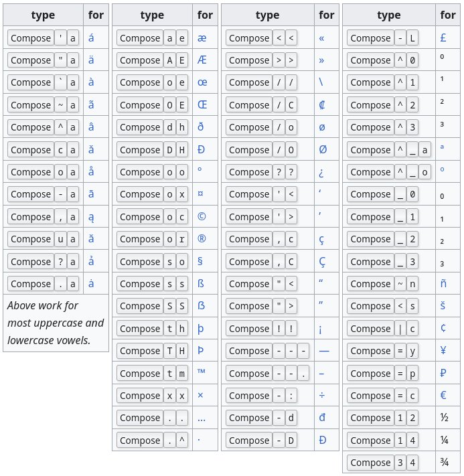Click the three-quarters ¾ fraction link

[x=443, y=463]
